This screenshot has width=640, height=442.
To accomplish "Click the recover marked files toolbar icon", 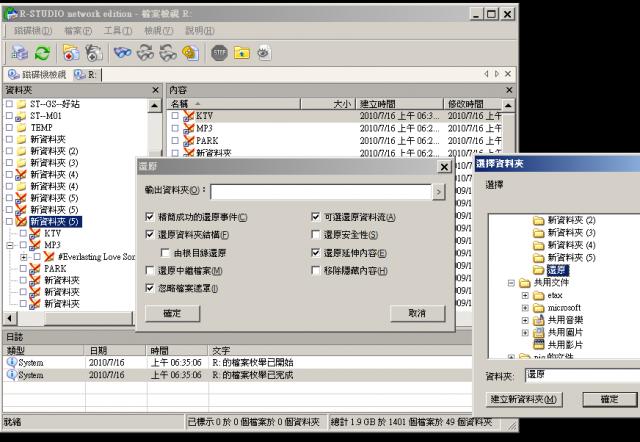I will pos(94,53).
